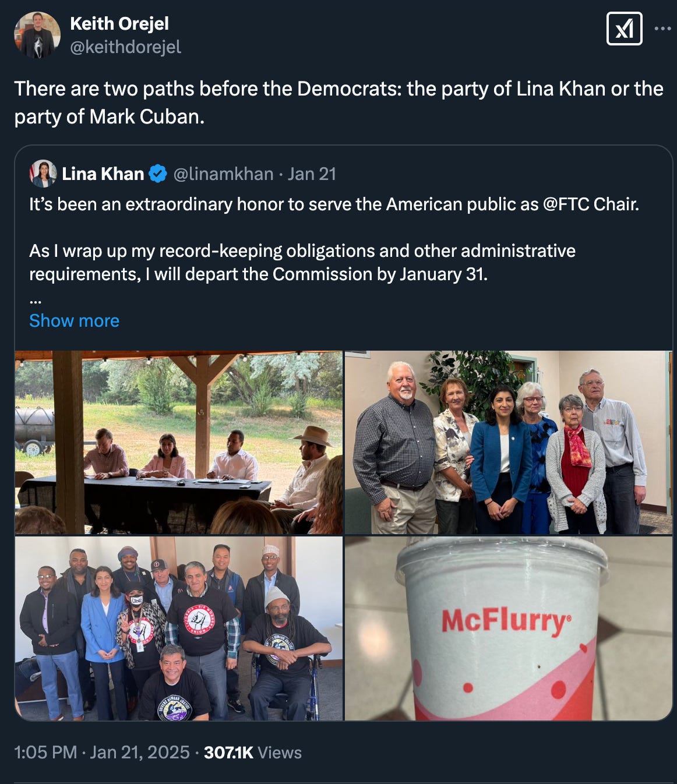Open the group photo by the plant
The height and width of the screenshot is (784, 677).
pos(509,443)
